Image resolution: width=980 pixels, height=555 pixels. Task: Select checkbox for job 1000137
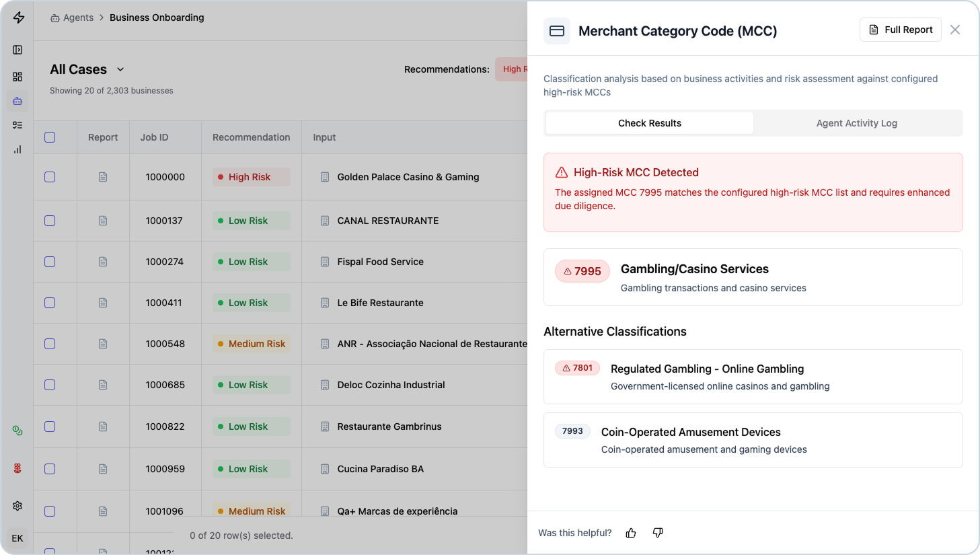(x=50, y=221)
